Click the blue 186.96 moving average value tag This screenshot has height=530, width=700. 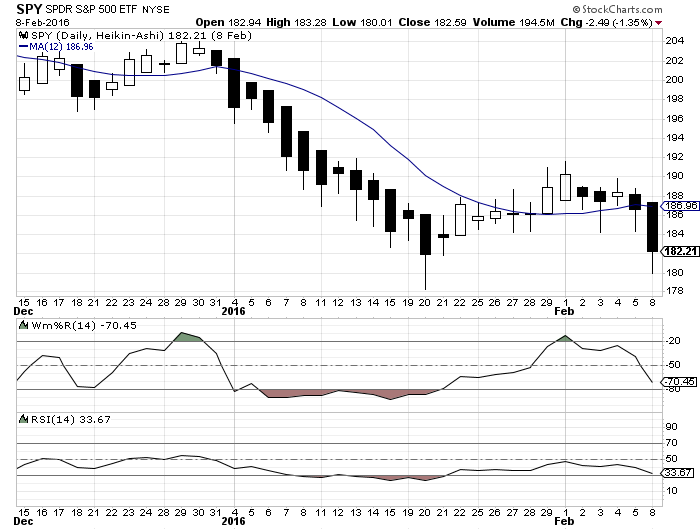pos(675,206)
